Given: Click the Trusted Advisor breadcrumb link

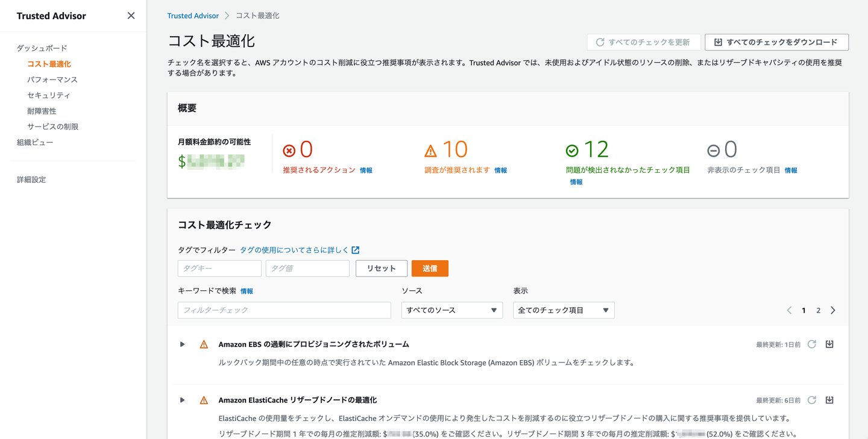Looking at the screenshot, I should point(193,16).
